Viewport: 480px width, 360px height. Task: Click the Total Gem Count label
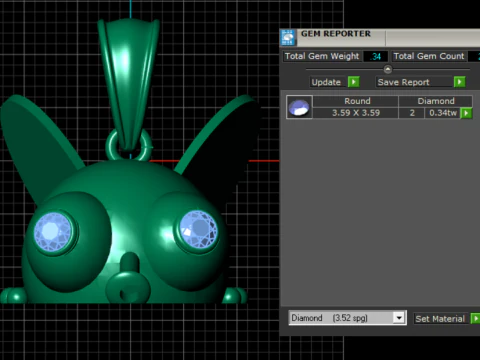(429, 56)
